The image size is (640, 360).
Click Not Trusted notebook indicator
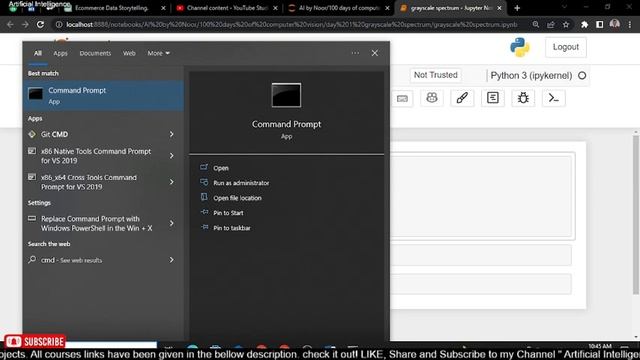[x=436, y=75]
